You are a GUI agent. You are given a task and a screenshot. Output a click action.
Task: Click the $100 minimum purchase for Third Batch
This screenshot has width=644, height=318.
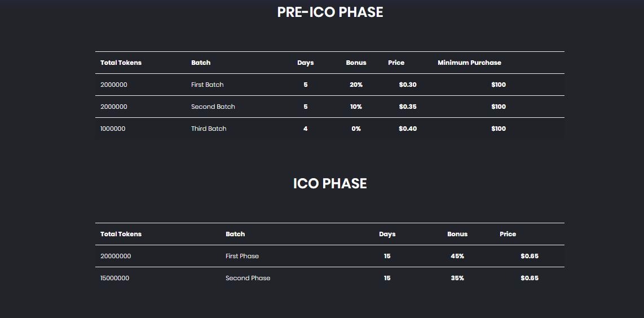tap(498, 129)
